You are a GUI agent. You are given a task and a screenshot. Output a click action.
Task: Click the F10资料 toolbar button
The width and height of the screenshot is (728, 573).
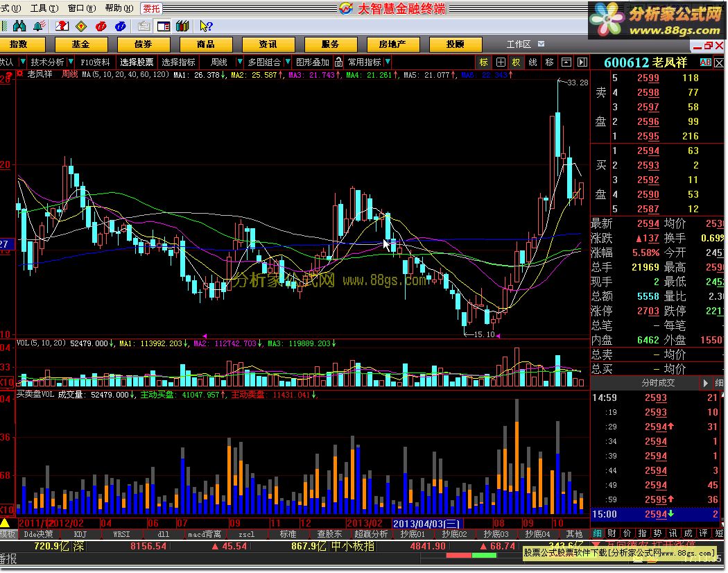(x=95, y=62)
